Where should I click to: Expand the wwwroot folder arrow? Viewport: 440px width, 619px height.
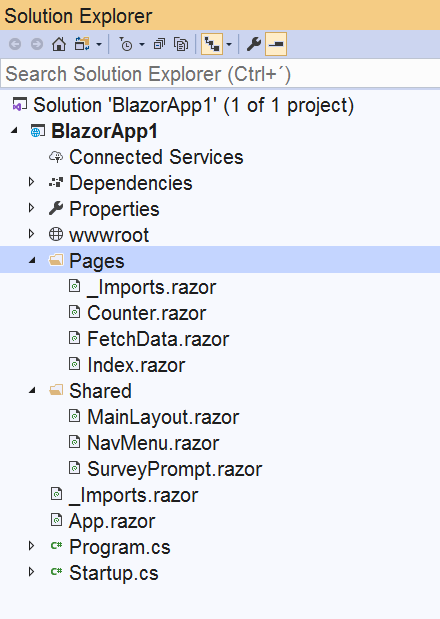pyautogui.click(x=32, y=234)
